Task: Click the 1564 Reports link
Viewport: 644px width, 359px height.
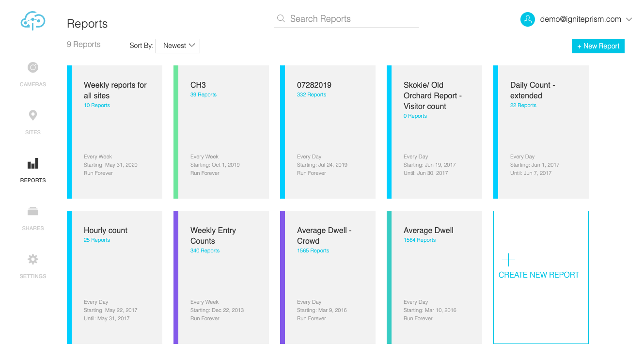Action: (420, 240)
